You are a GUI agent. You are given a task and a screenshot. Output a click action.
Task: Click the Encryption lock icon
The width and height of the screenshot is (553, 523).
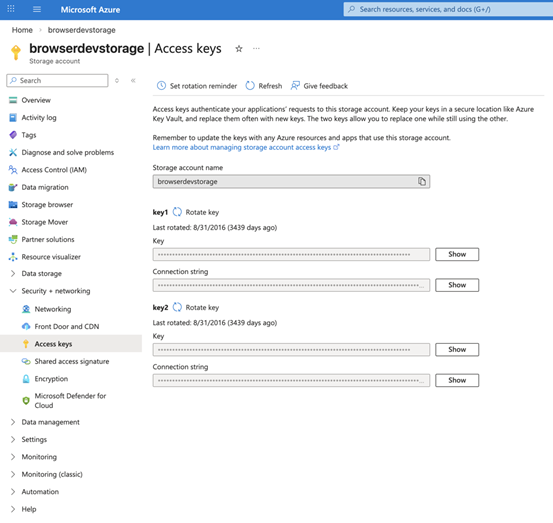(26, 379)
